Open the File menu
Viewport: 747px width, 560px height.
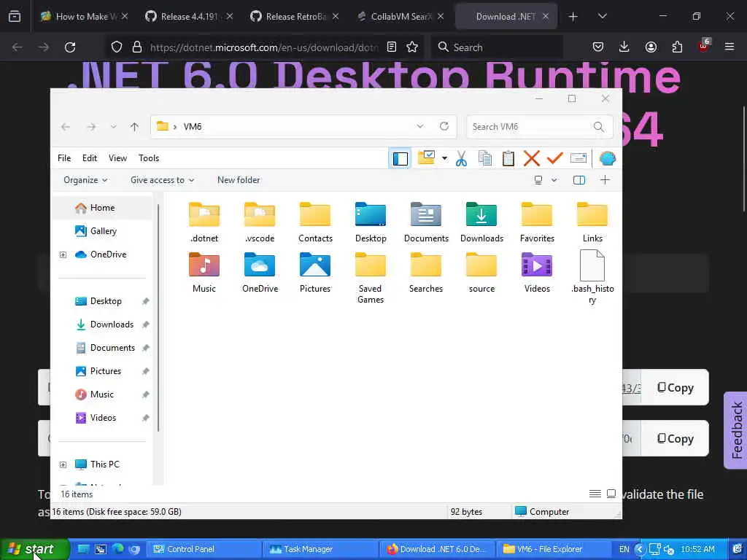coord(64,158)
